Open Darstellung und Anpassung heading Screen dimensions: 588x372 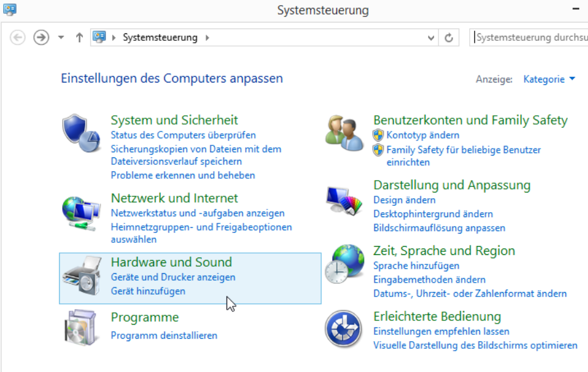(452, 185)
